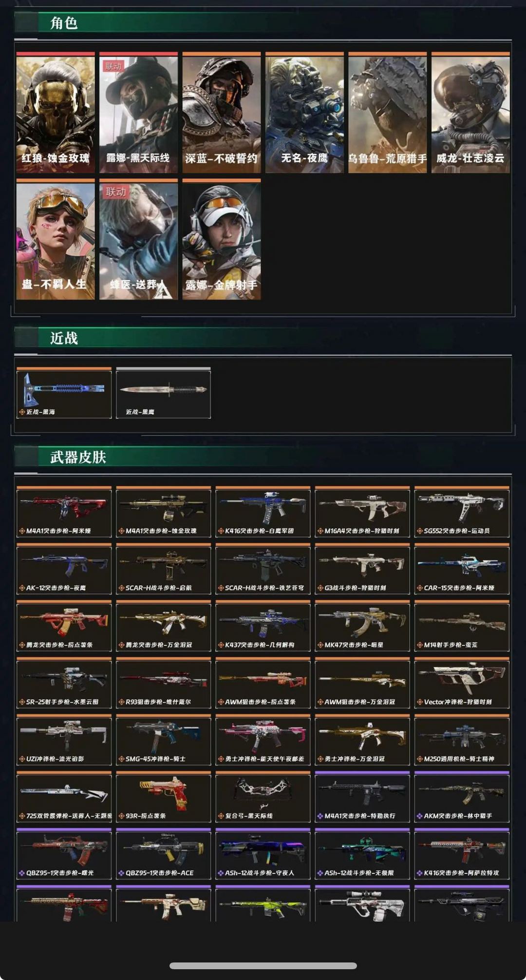
Task: Pick the 蛊-不羁人生 character skin
Action: coord(56,239)
